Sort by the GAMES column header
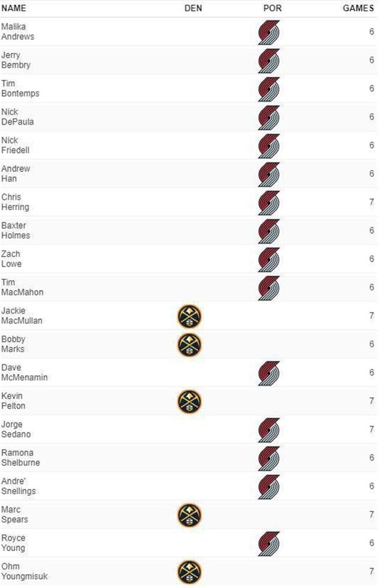380x588 pixels. (358, 8)
